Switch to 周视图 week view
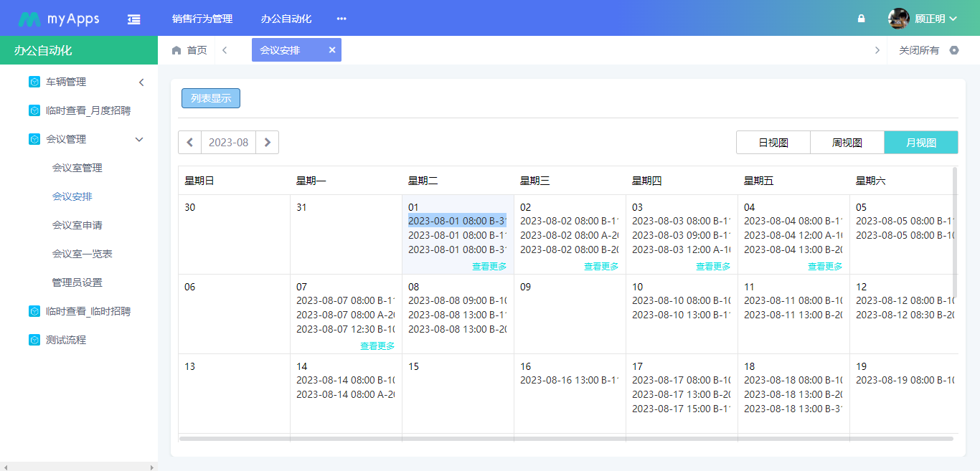 (x=847, y=143)
